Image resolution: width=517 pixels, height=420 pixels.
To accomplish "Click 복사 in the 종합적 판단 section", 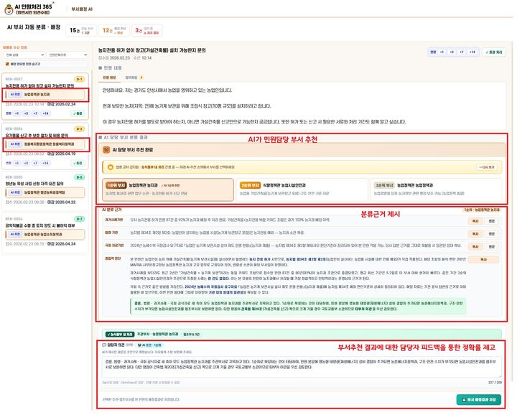I will click(x=483, y=260).
